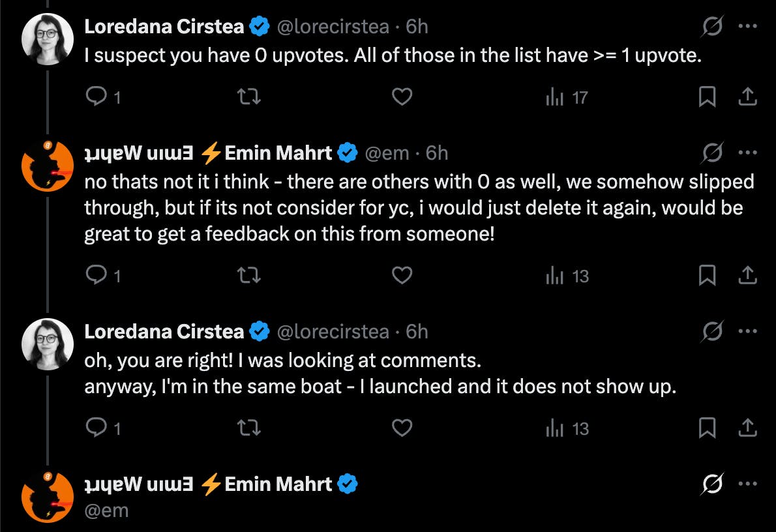Screen dimensions: 776x532
Task: View analytics showing 17 views
Action: click(566, 98)
